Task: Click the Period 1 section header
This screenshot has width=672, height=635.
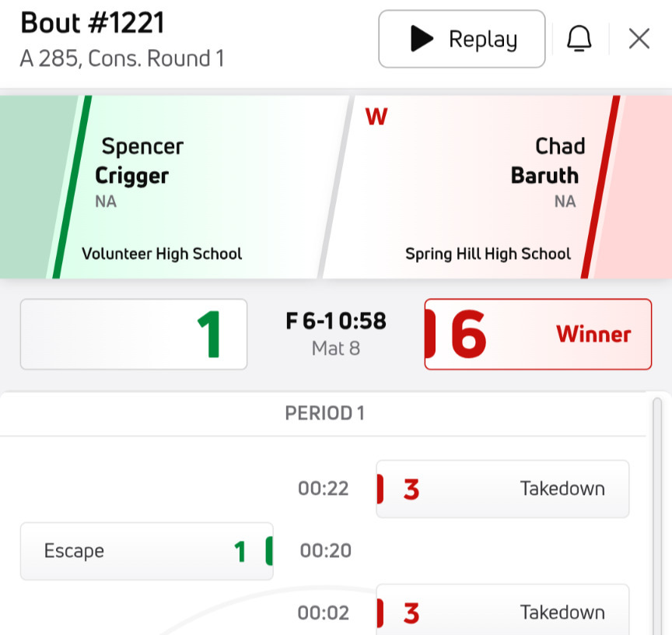Action: tap(324, 413)
